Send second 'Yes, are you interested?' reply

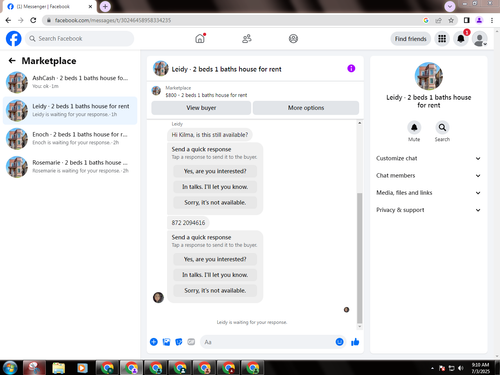coord(215,259)
